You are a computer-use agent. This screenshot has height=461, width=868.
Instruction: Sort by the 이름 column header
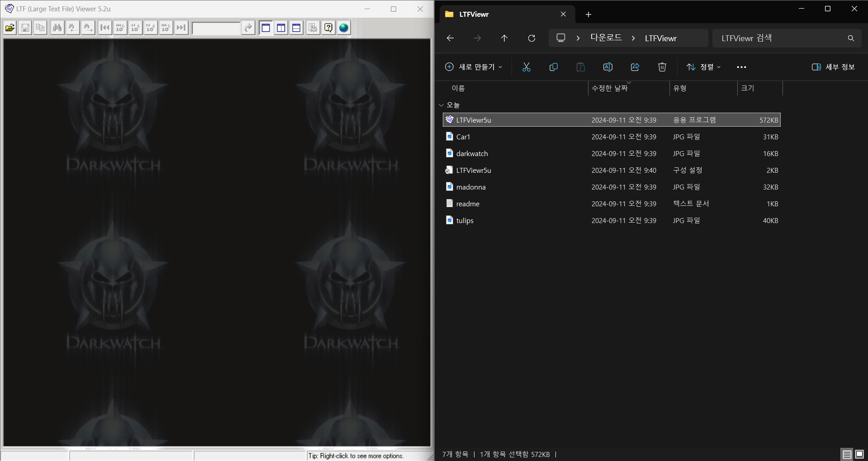515,88
